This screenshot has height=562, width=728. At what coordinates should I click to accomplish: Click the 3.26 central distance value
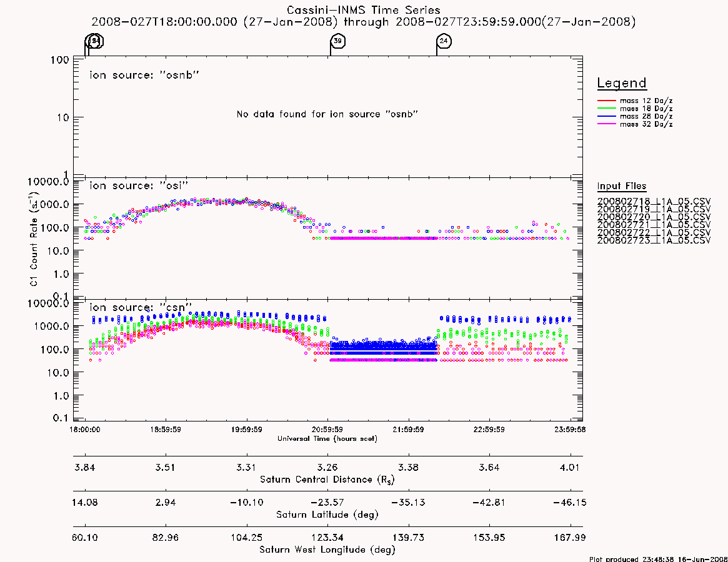tap(327, 467)
